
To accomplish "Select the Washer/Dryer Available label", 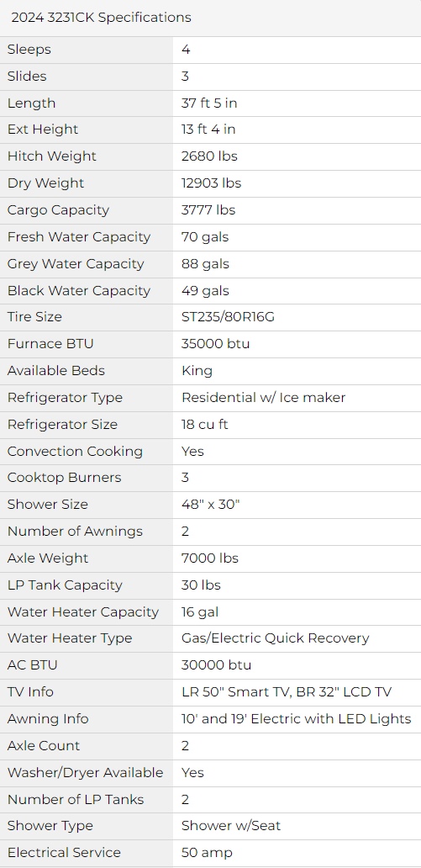I will pos(85,773).
